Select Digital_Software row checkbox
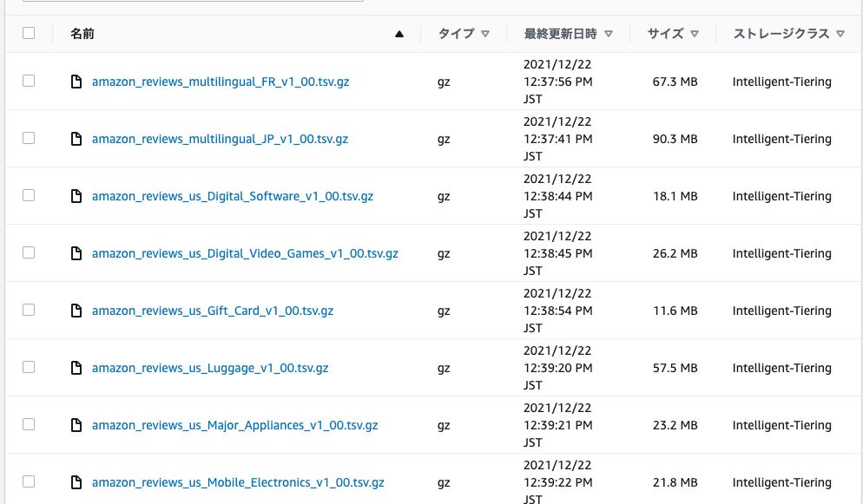 coord(29,195)
